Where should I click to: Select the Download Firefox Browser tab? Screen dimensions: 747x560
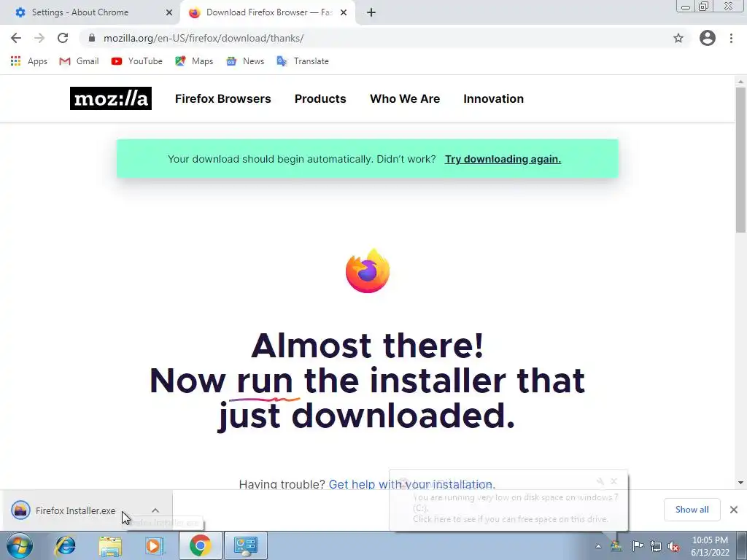click(268, 12)
